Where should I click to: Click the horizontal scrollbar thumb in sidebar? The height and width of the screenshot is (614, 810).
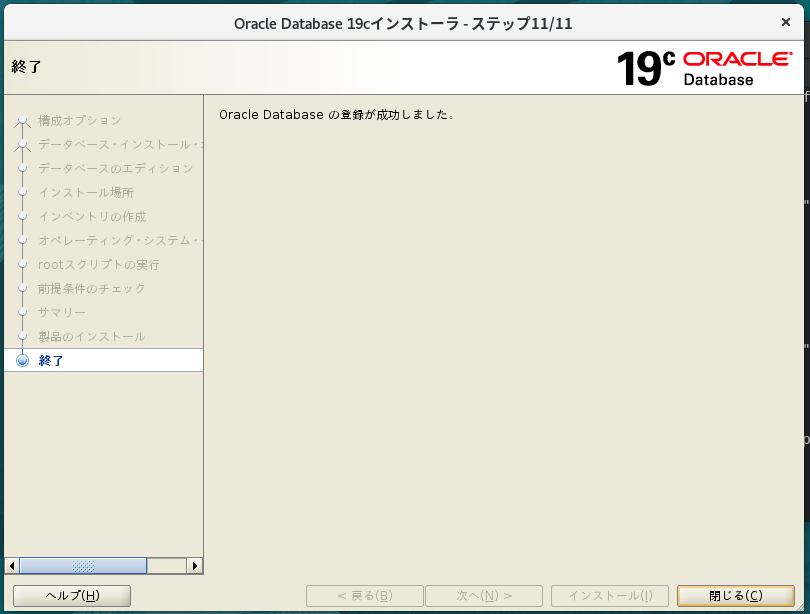pyautogui.click(x=83, y=566)
